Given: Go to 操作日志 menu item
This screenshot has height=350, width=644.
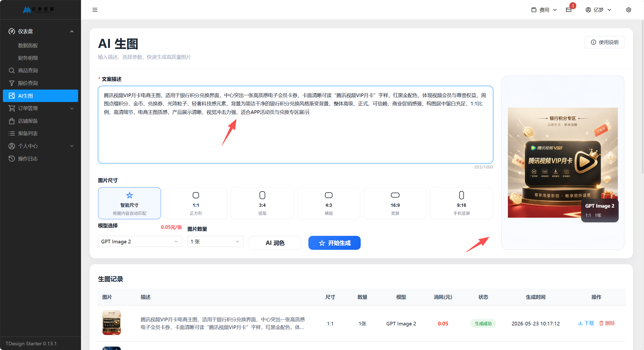Looking at the screenshot, I should pyautogui.click(x=40, y=159).
